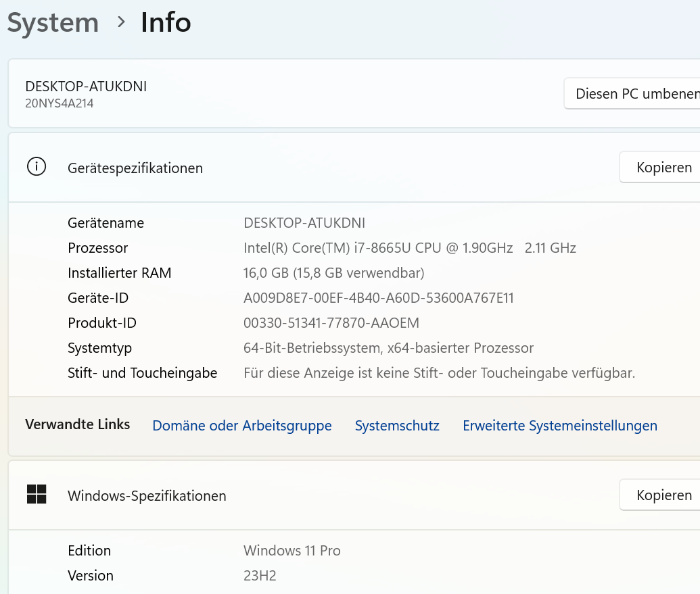Go back to System in breadcrumb
The image size is (700, 594).
coord(53,22)
